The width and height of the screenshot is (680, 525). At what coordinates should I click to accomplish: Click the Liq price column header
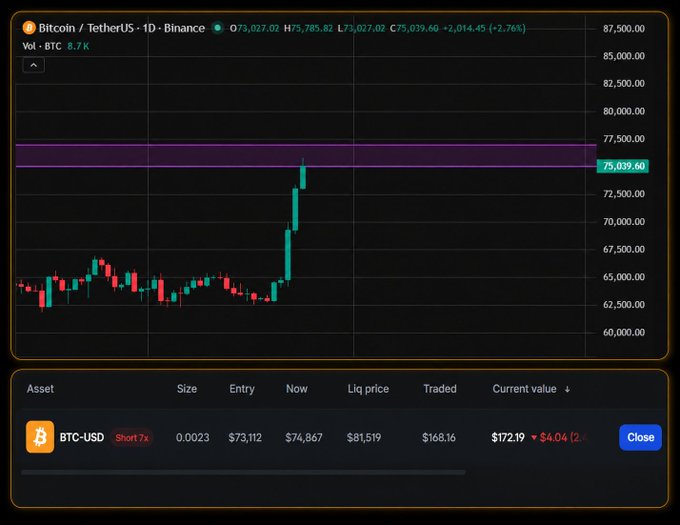coord(368,389)
